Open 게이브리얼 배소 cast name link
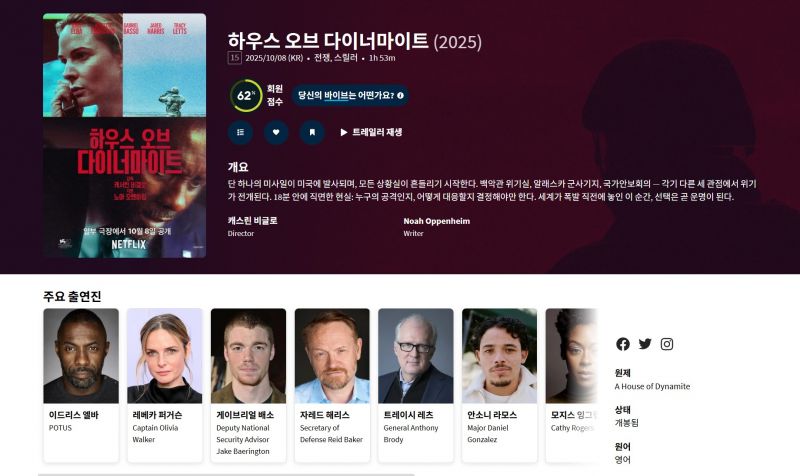800x476 pixels. (x=245, y=415)
